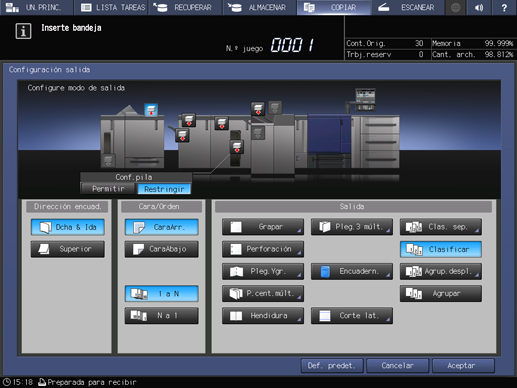Click the clock icon in status bar
Screen dimensions: 517x388
[6, 382]
